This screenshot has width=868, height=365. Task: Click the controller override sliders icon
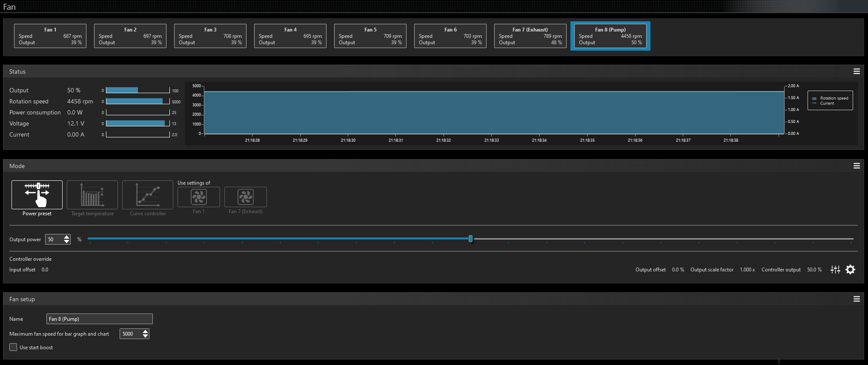[835, 270]
